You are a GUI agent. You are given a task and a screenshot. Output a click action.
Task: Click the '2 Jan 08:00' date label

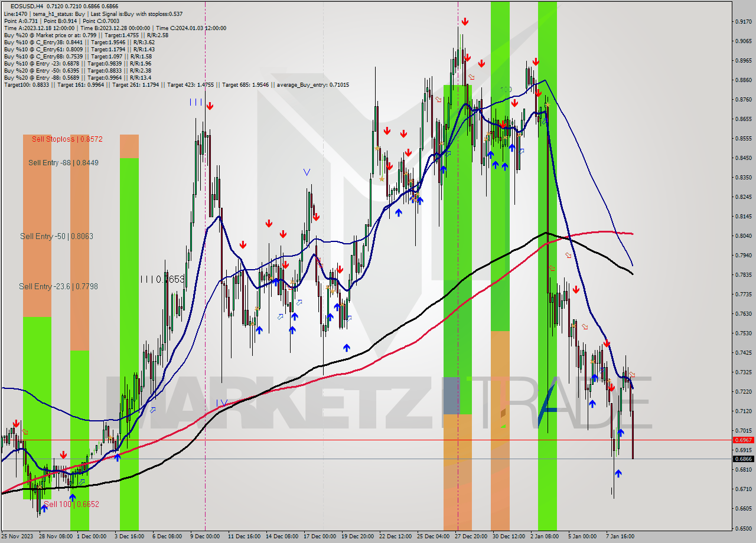[545, 537]
